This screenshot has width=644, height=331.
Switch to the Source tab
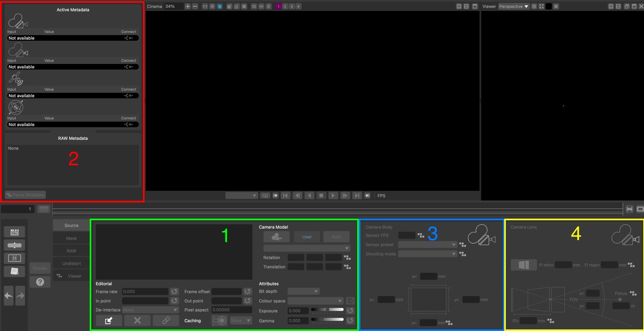[x=72, y=226]
